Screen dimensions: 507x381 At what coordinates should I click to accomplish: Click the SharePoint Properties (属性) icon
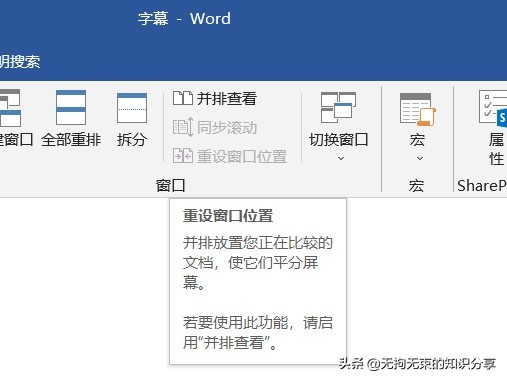(493, 108)
